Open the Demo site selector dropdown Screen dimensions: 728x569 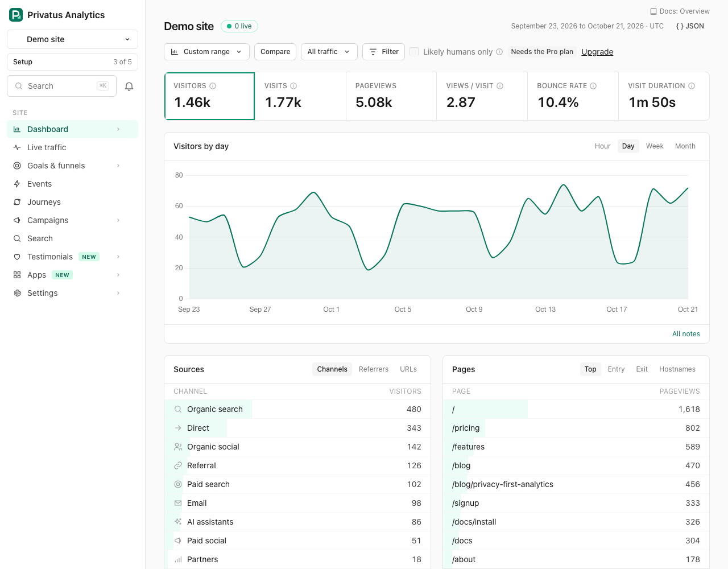coord(72,39)
